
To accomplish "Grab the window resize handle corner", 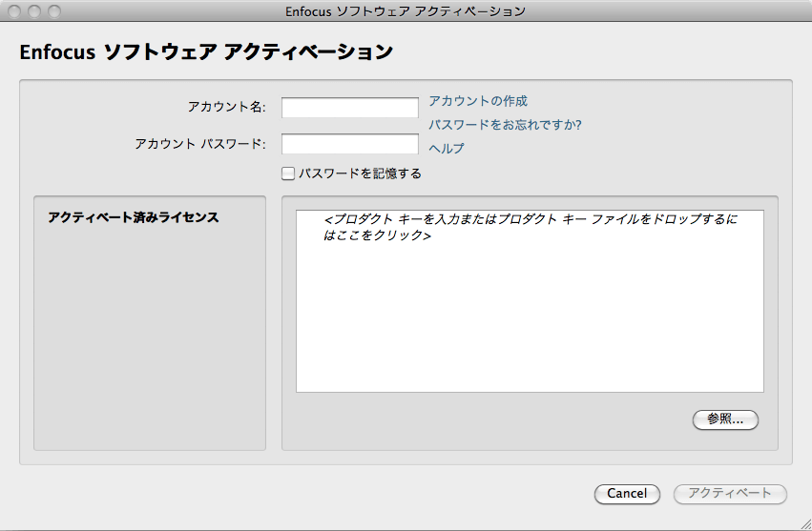I will point(805,524).
